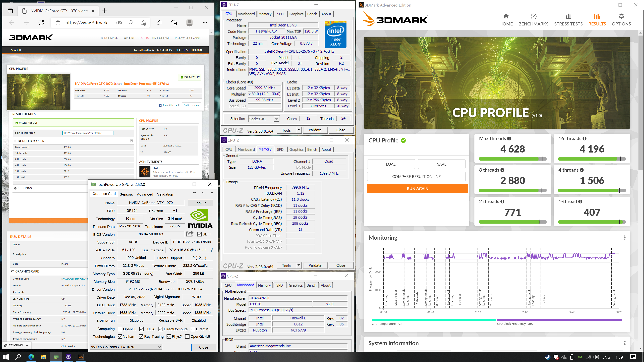Screen dimensions: 644x362
Task: Click COMPARE RESULT ONLINE button
Action: (416, 176)
